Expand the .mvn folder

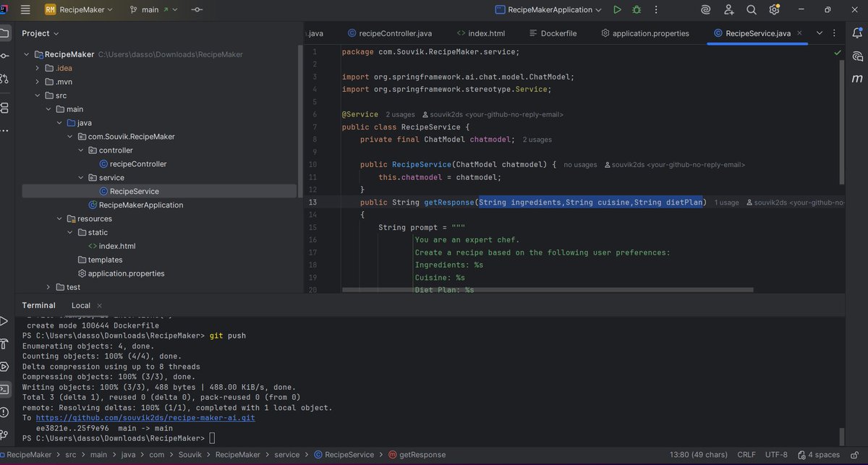click(38, 82)
